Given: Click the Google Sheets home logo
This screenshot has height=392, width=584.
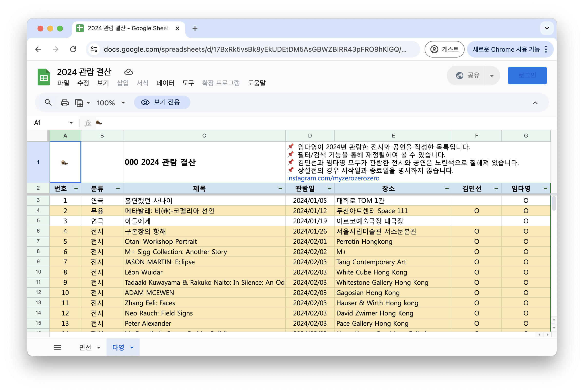Looking at the screenshot, I should pos(44,77).
